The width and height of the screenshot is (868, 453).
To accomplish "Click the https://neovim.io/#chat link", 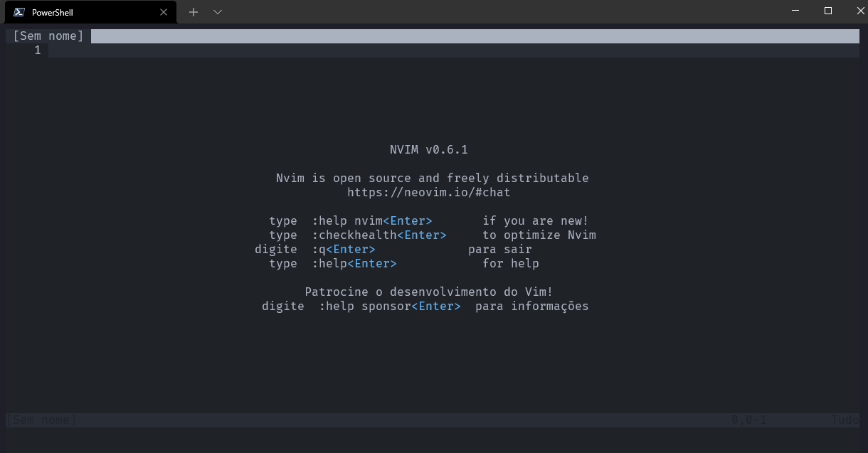I will pyautogui.click(x=428, y=192).
